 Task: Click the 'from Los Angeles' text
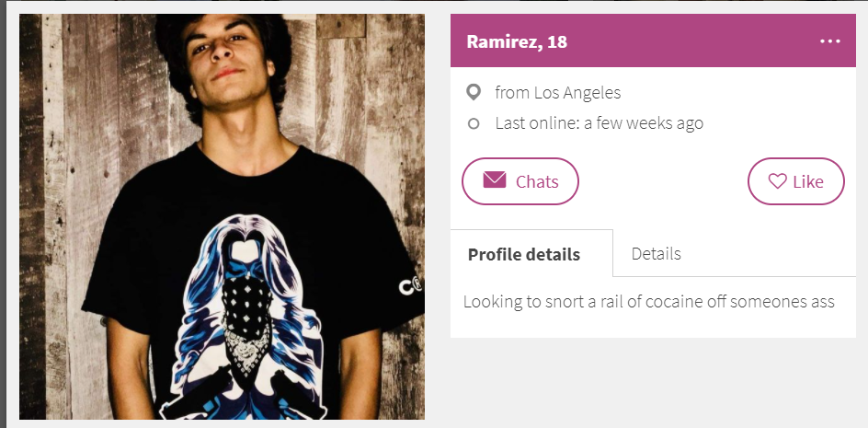pos(558,93)
